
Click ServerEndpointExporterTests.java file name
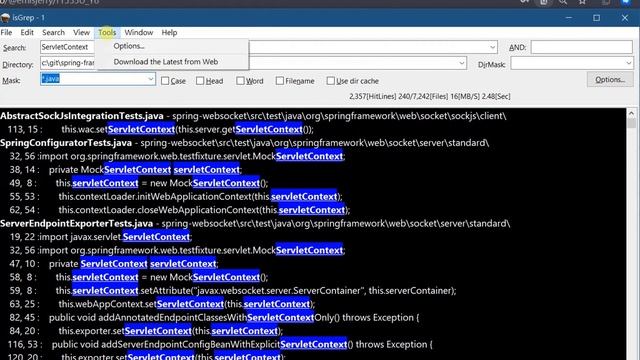(x=76, y=224)
